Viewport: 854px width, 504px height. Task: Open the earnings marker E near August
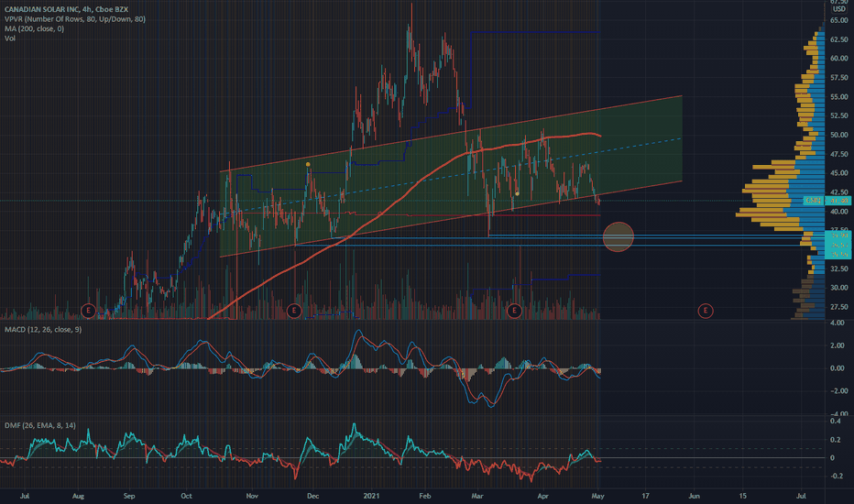tap(88, 311)
